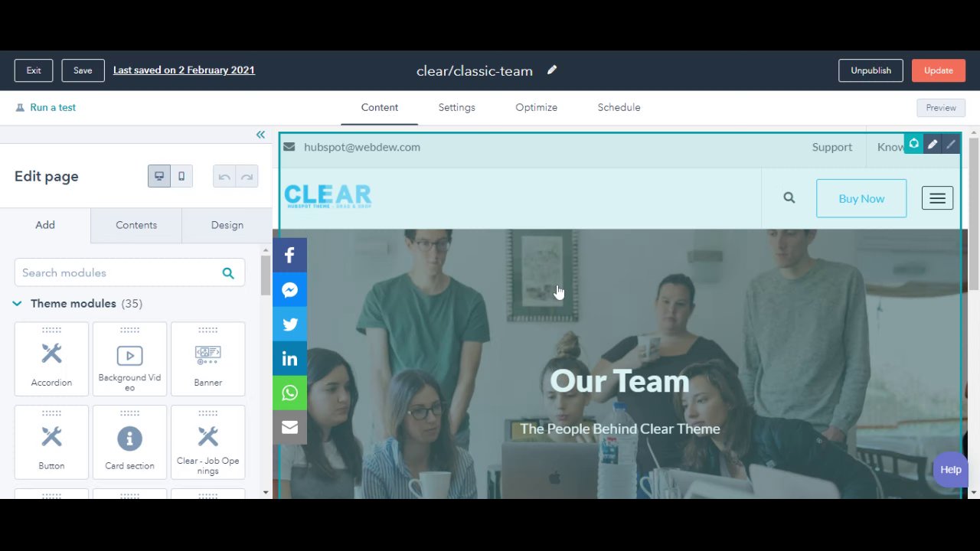This screenshot has width=980, height=551.
Task: Click the teal module sync icon
Action: tap(913, 144)
